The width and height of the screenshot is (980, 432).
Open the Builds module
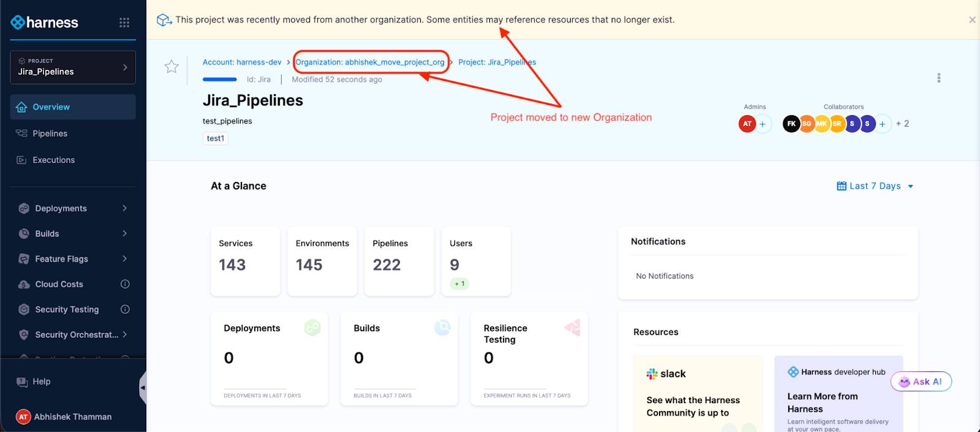coord(47,233)
